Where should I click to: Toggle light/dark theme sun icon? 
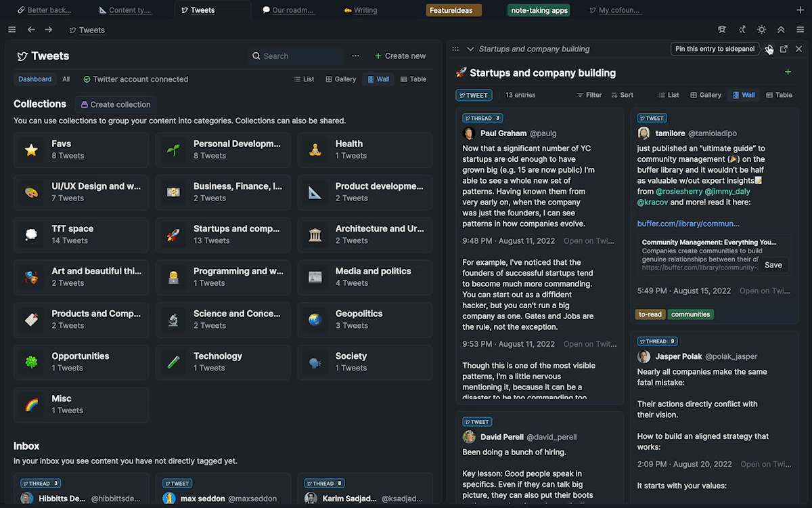pos(761,30)
